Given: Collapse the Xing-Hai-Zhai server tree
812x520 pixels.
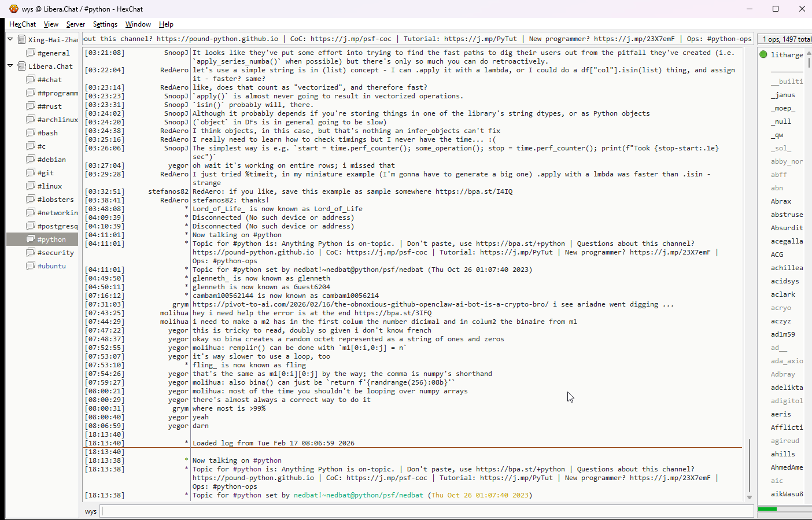Looking at the screenshot, I should pos(10,39).
